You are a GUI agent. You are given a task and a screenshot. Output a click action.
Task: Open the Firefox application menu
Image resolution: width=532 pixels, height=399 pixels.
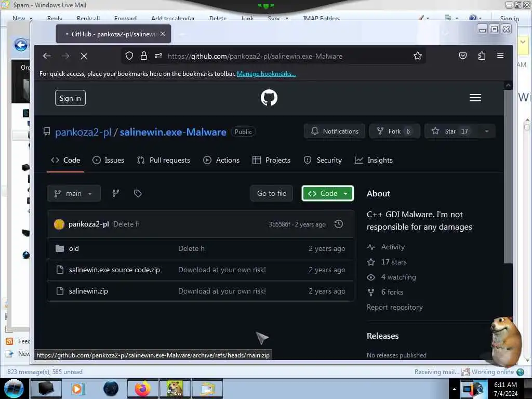(x=500, y=55)
